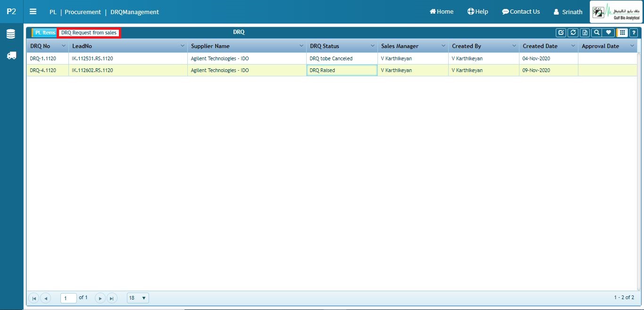Open Approval Date column filter dropdown
This screenshot has height=310, width=644.
[632, 46]
